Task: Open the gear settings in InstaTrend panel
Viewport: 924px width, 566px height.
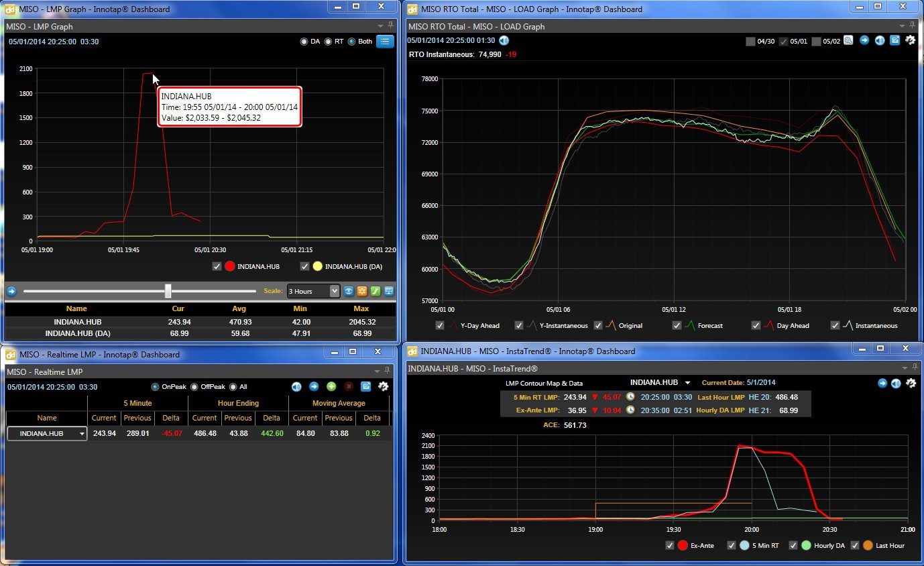Action: click(x=911, y=383)
